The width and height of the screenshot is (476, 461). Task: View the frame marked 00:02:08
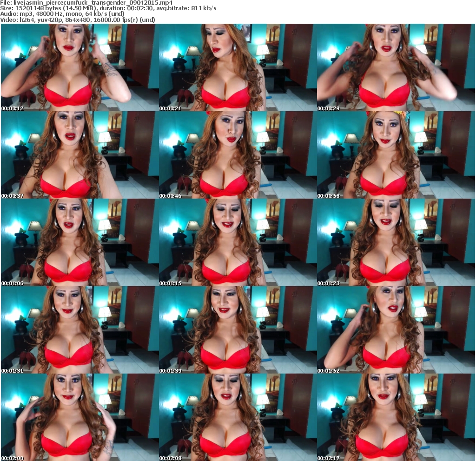click(238, 418)
